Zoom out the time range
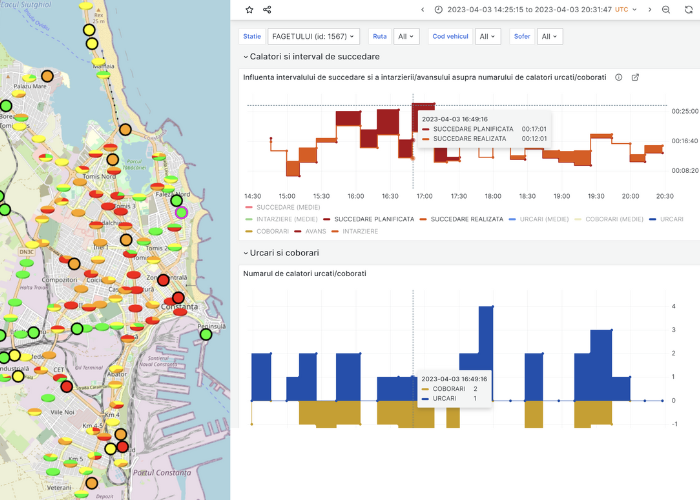Viewport: 700px width, 500px height. click(666, 9)
